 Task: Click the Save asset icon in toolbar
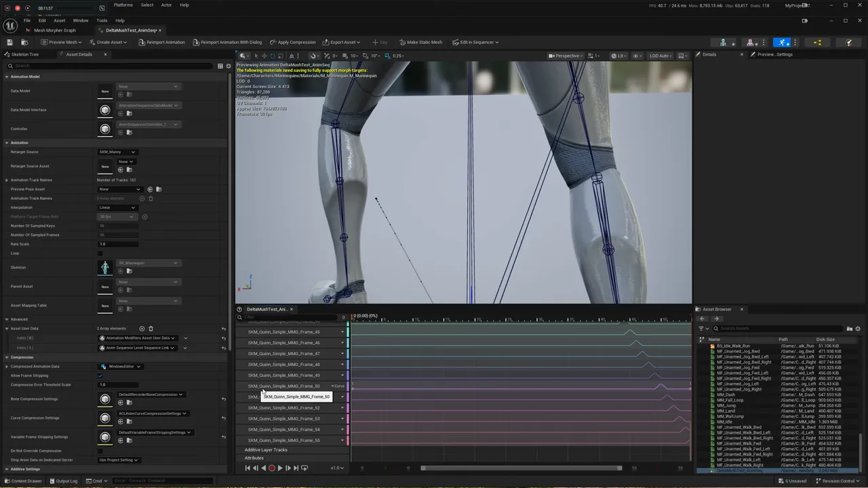(x=11, y=42)
